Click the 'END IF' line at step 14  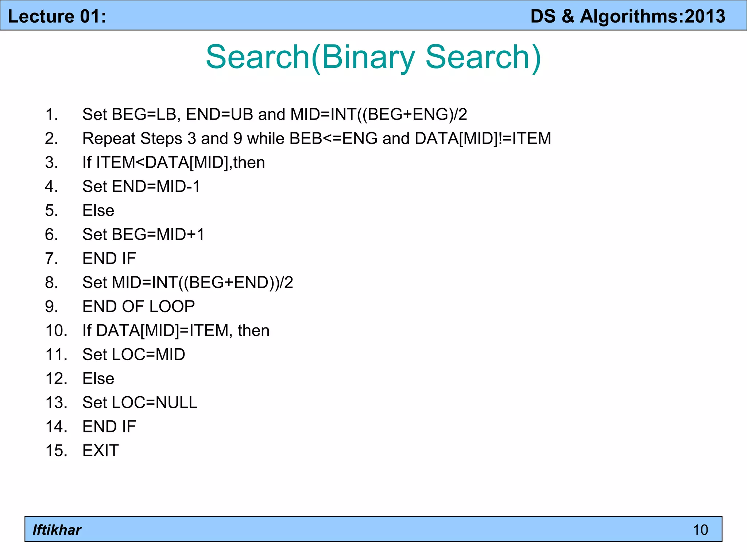[x=109, y=427]
